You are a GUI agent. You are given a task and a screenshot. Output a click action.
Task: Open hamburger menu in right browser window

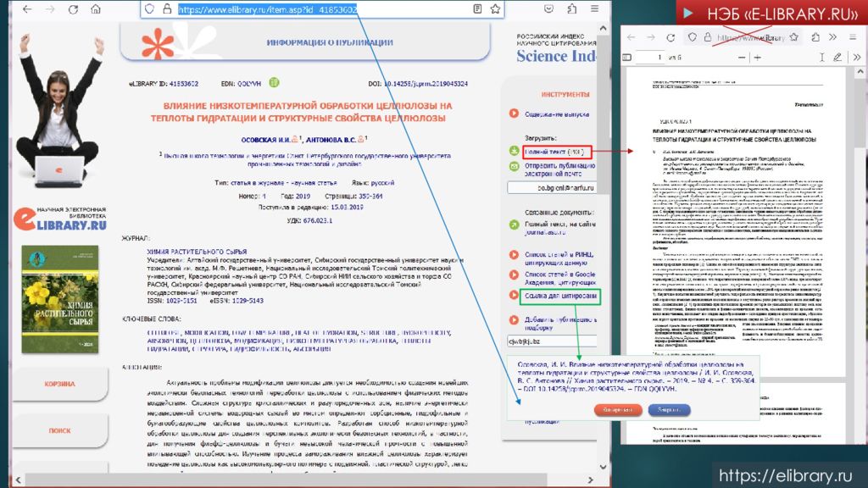tap(853, 37)
